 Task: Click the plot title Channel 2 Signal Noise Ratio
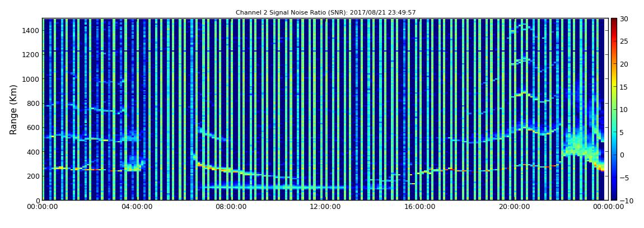coord(326,13)
